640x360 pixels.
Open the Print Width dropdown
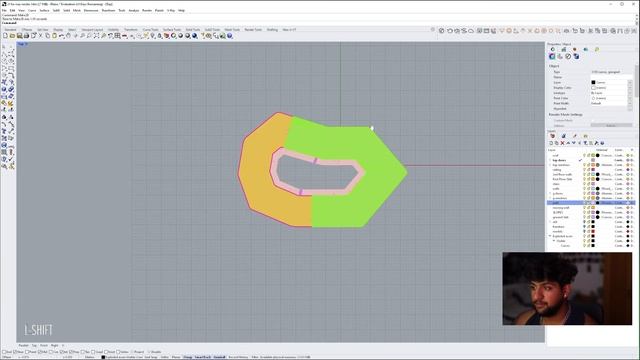click(612, 104)
